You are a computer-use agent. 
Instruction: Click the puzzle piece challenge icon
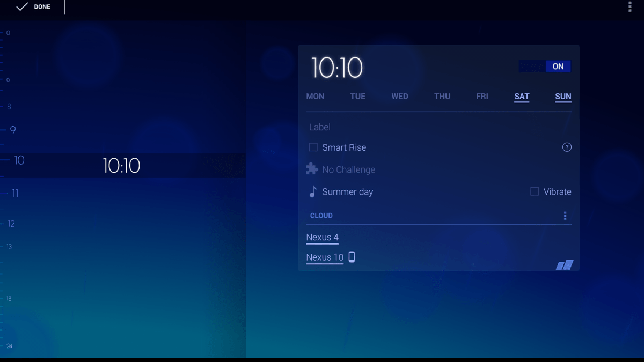tap(312, 169)
